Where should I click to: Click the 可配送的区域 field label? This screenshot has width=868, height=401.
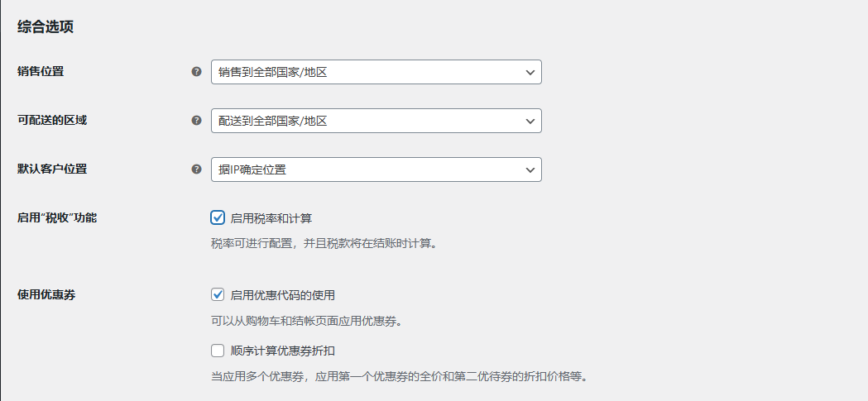(52, 120)
